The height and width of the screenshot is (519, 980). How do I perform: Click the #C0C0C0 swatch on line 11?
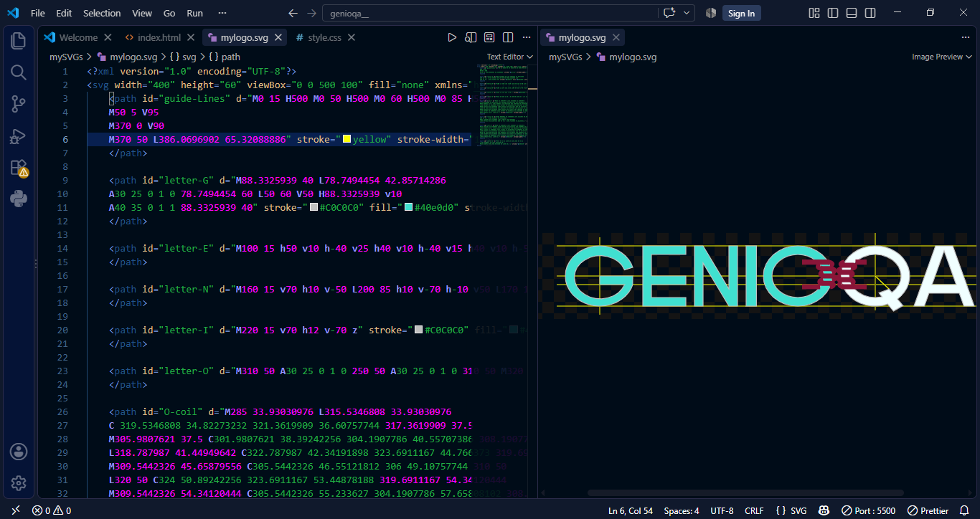tap(314, 207)
